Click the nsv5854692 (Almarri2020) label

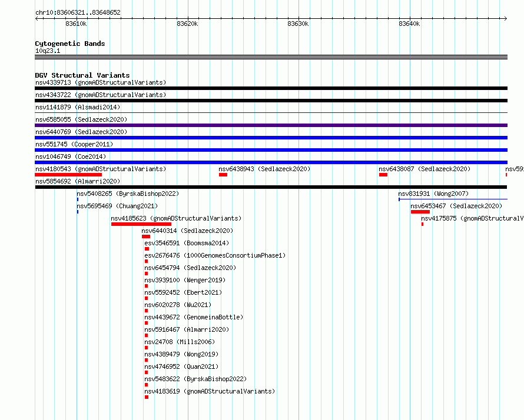coord(78,181)
